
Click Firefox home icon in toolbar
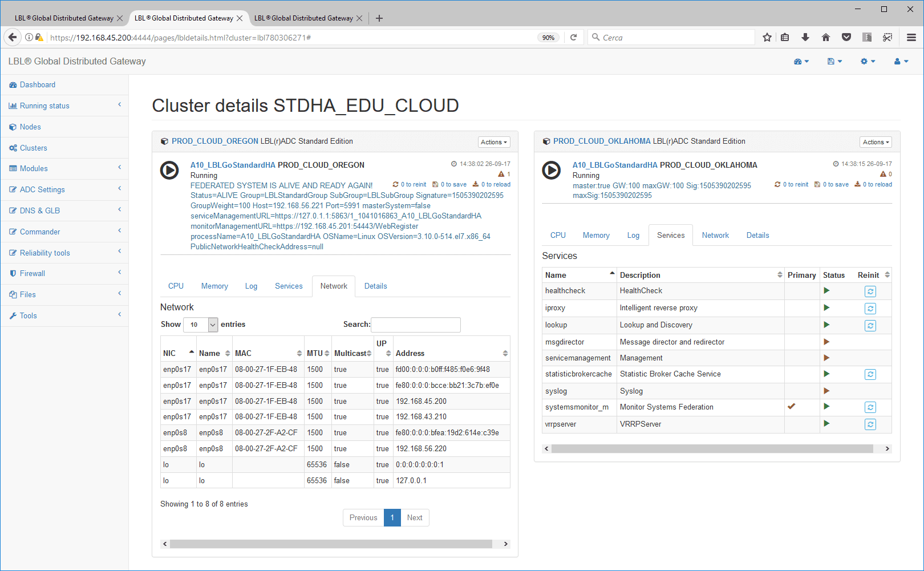coord(825,38)
